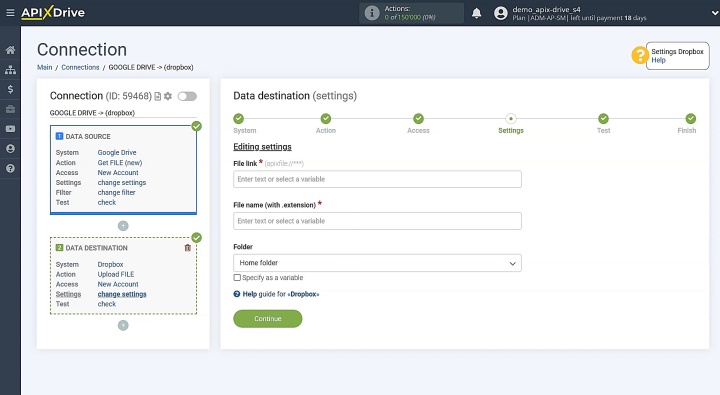Open the profile sidebar icon

(x=10, y=148)
